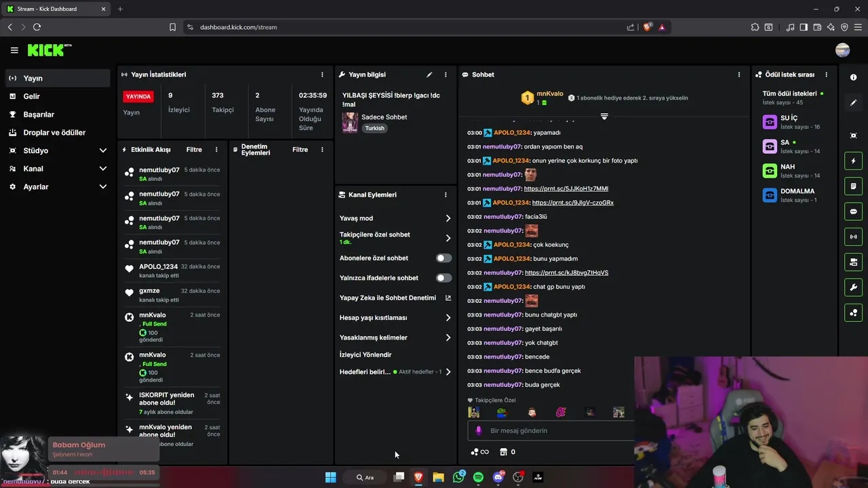Click the jump-to-latest icon above the chat

pyautogui.click(x=604, y=117)
